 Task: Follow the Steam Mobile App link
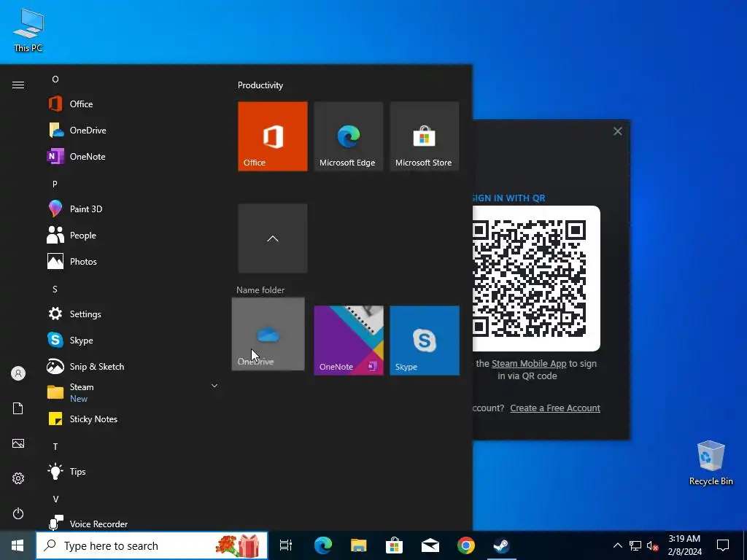(x=529, y=363)
